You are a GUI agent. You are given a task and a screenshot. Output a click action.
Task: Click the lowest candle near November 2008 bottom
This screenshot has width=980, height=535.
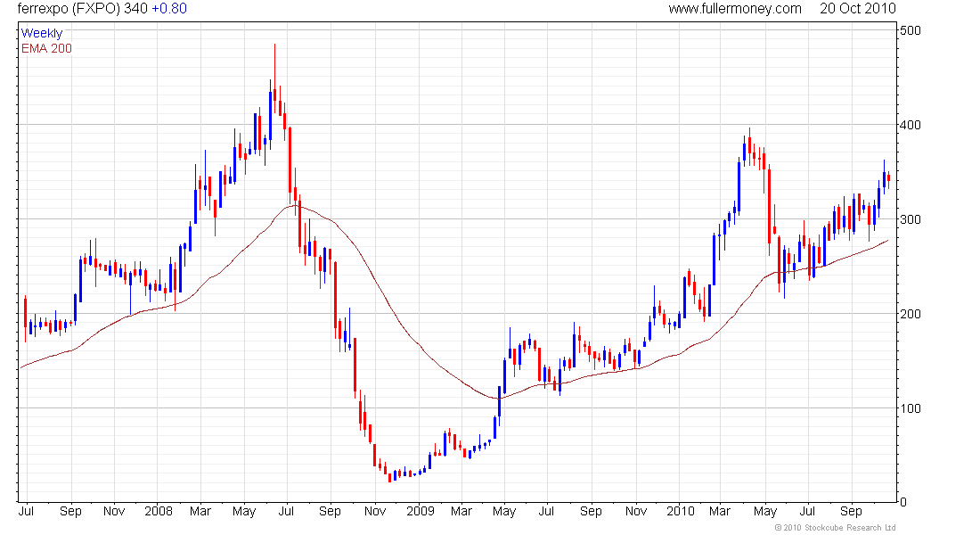pos(390,477)
